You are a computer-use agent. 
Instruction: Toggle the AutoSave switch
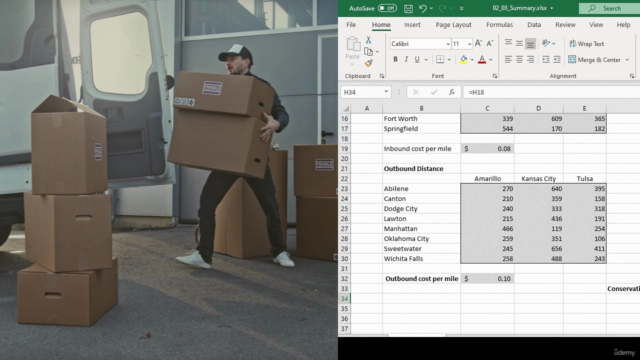[387, 8]
